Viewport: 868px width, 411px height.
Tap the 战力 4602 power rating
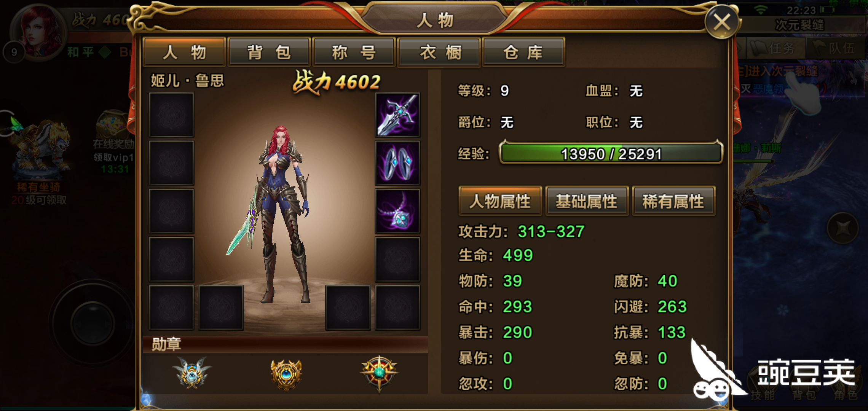337,82
